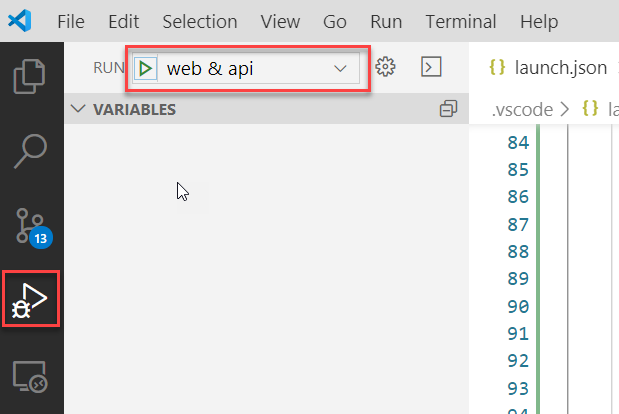Open the Selection menu
The image size is (619, 414).
pyautogui.click(x=200, y=22)
